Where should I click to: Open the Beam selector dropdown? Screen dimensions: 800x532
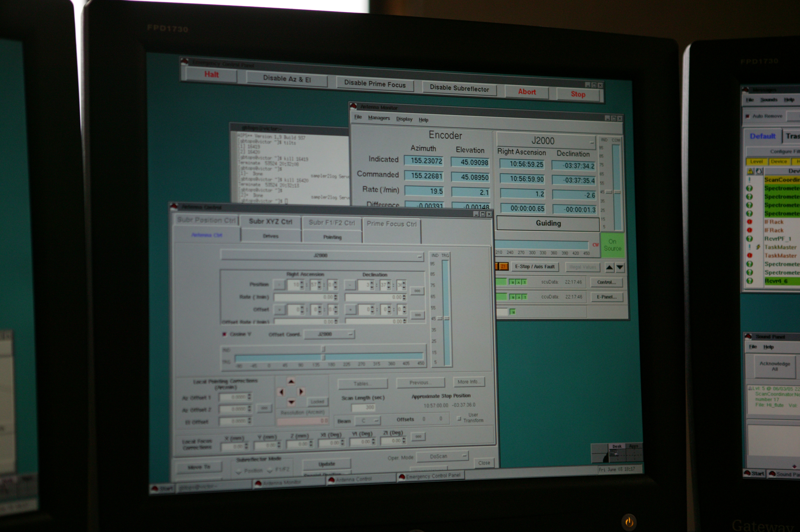coord(368,421)
